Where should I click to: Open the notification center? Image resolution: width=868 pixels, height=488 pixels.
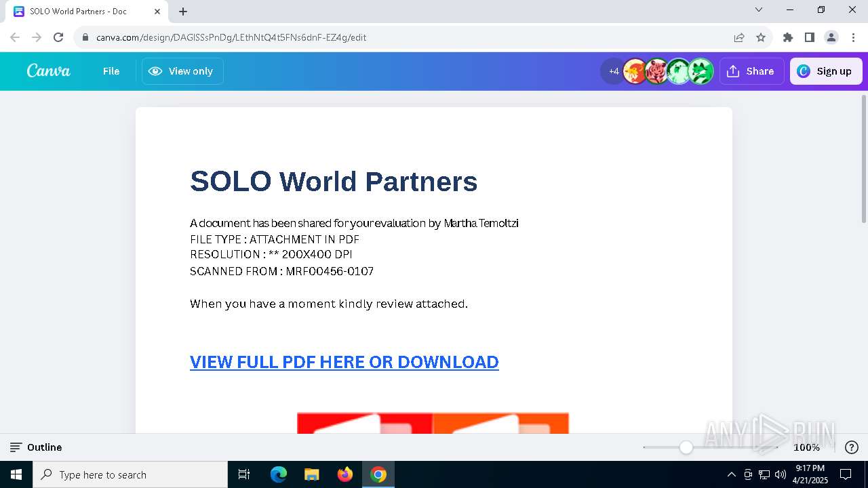[846, 474]
